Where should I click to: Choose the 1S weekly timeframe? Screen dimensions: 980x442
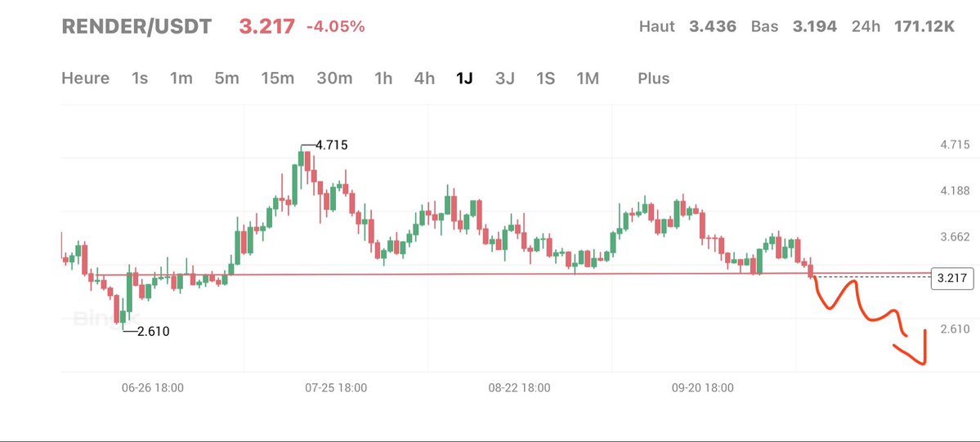click(x=545, y=78)
